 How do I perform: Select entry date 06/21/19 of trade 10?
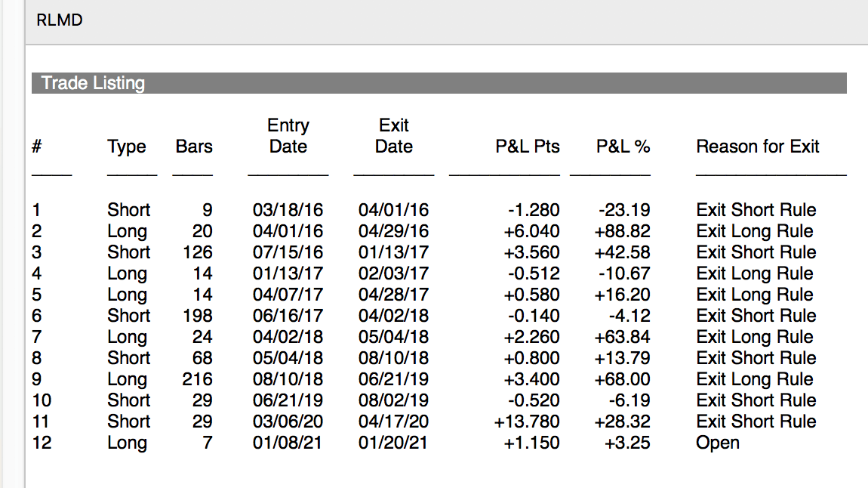[x=288, y=400]
